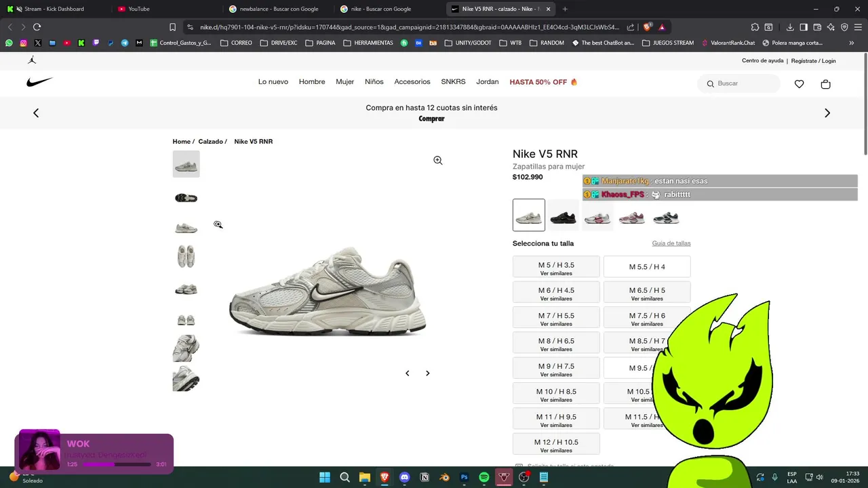Reload the page in browser toolbar

click(x=37, y=27)
